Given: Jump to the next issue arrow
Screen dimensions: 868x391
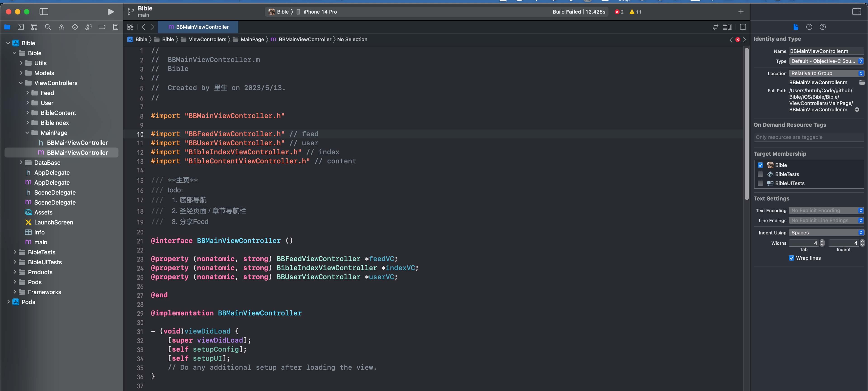Looking at the screenshot, I should click(744, 39).
